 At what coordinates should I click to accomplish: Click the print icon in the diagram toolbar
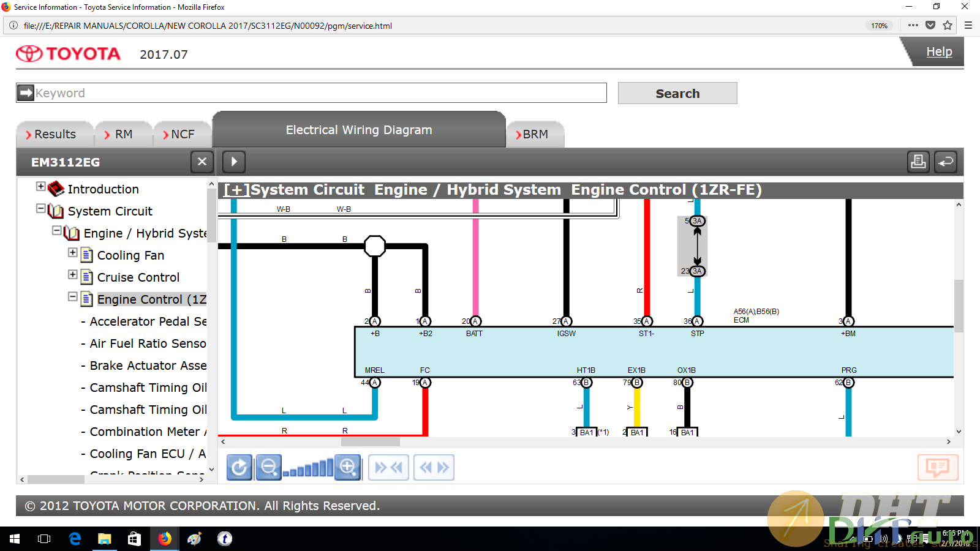tap(918, 162)
